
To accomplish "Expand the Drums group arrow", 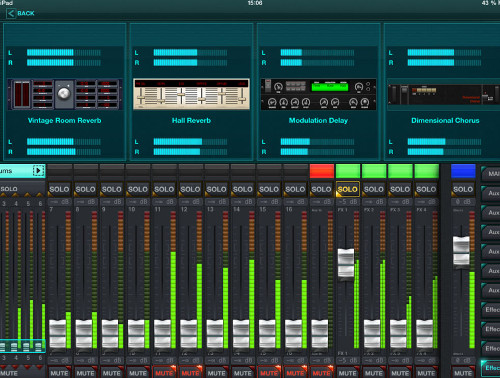I will click(38, 171).
